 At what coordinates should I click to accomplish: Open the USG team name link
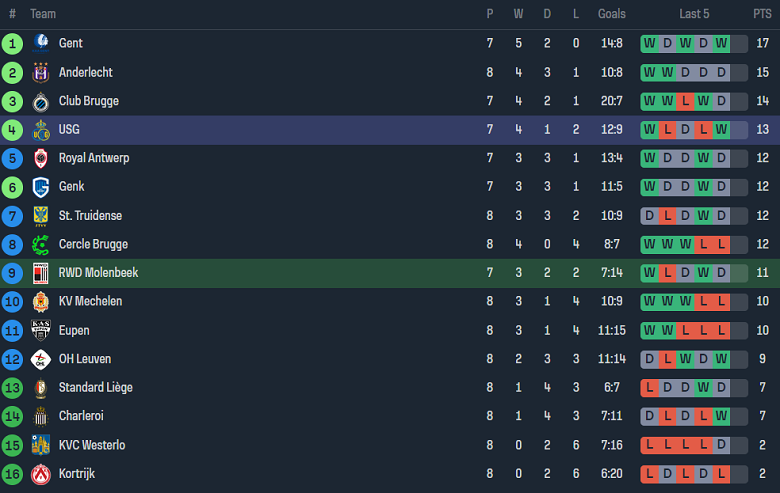pos(69,130)
